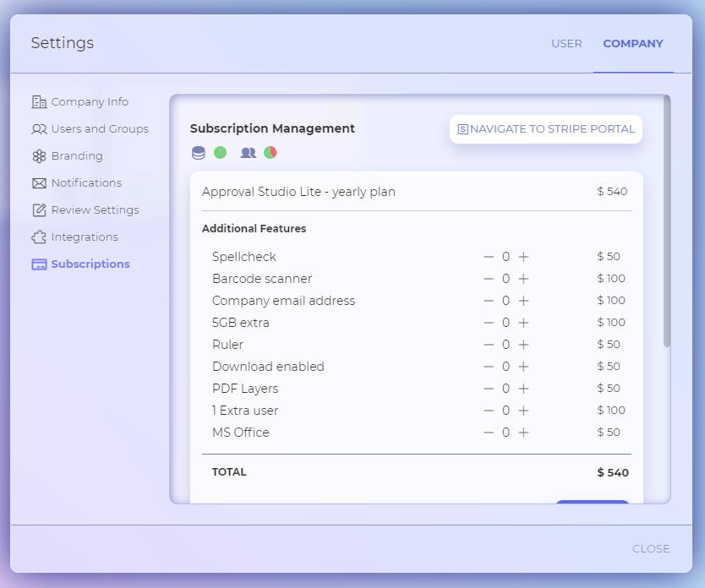Click the green storage usage pie indicator
This screenshot has height=588, width=705.
pyautogui.click(x=221, y=153)
